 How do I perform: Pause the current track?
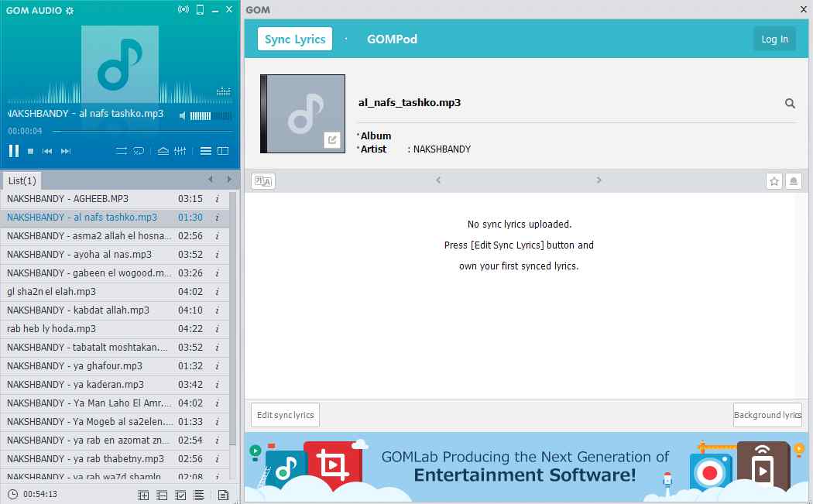pos(14,151)
